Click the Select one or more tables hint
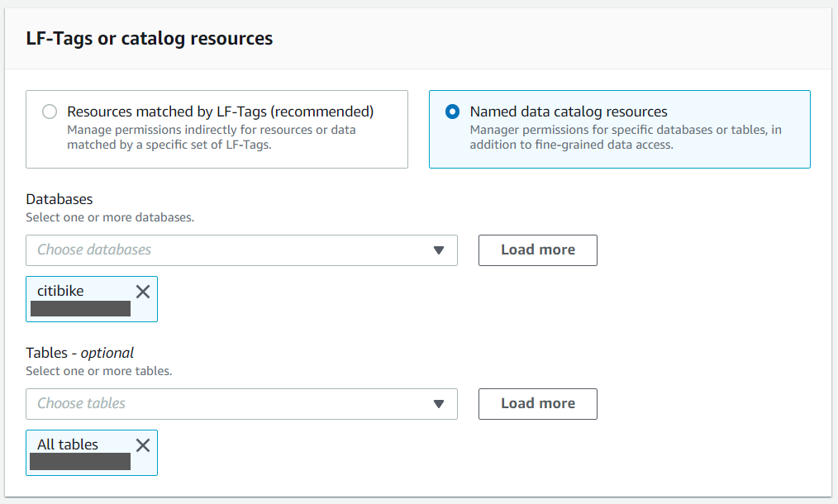 tap(99, 371)
